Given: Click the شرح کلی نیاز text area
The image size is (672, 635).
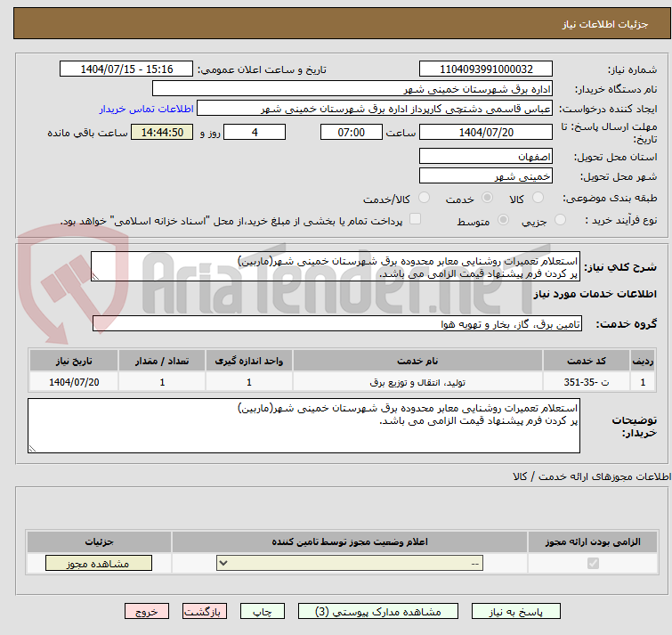Looking at the screenshot, I should click(x=336, y=266).
